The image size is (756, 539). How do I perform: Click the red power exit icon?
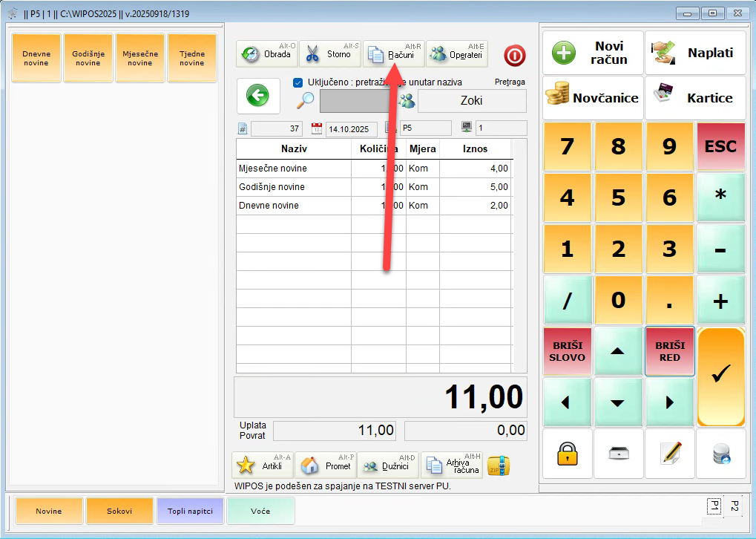point(514,55)
